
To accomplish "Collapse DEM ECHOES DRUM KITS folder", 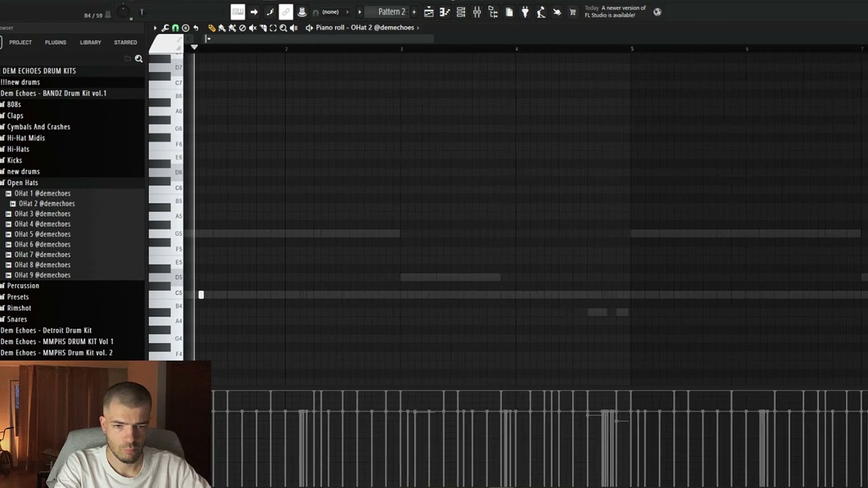I will coord(39,70).
